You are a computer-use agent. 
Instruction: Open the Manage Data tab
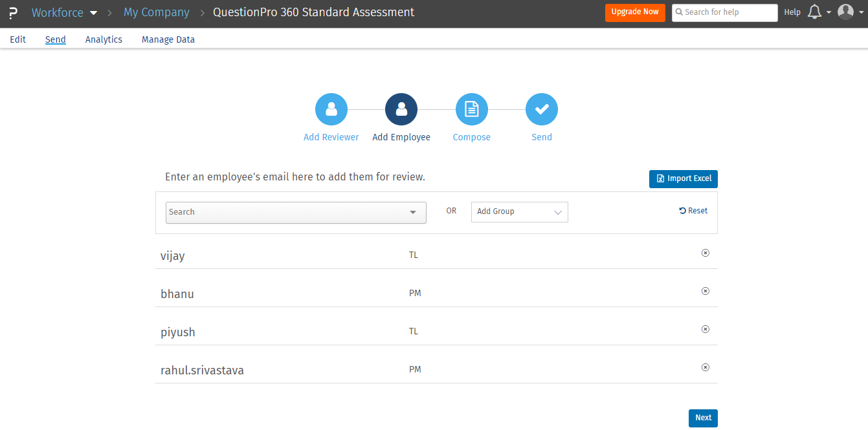coord(168,39)
